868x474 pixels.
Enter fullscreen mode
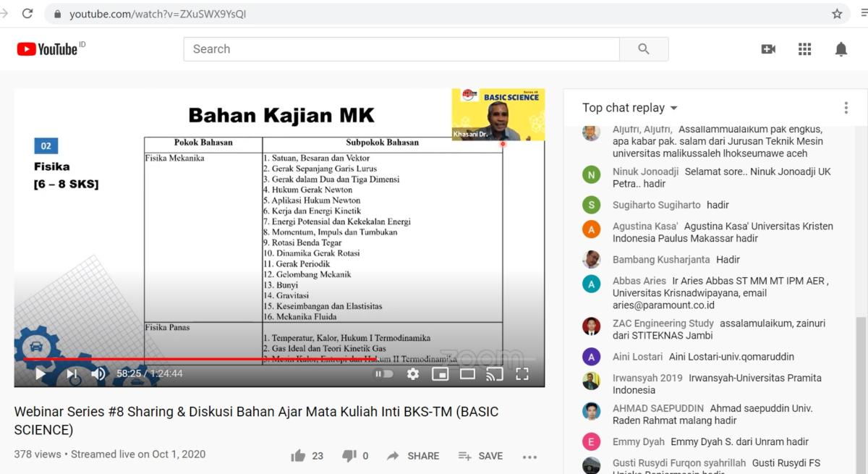coord(522,374)
